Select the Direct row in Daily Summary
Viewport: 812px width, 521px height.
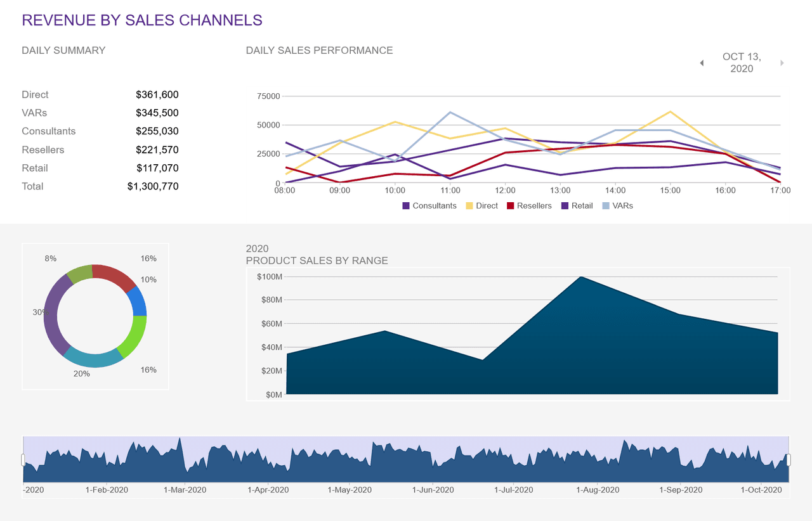point(100,94)
